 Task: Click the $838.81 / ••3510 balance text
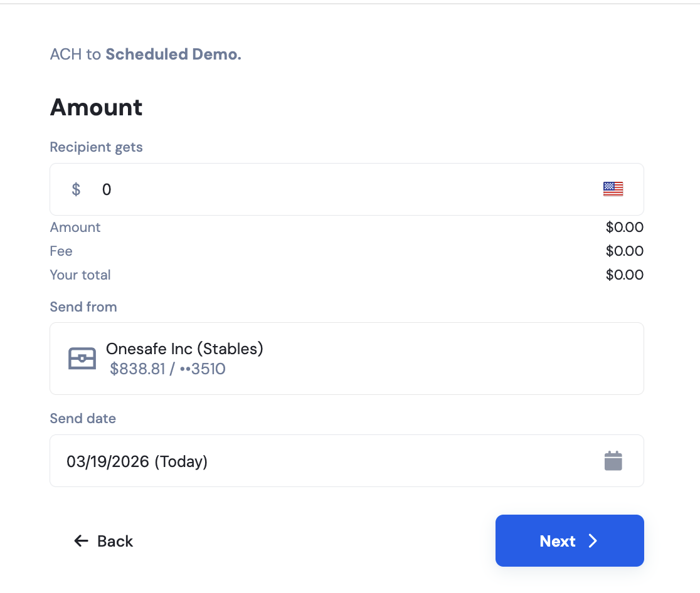(x=167, y=369)
